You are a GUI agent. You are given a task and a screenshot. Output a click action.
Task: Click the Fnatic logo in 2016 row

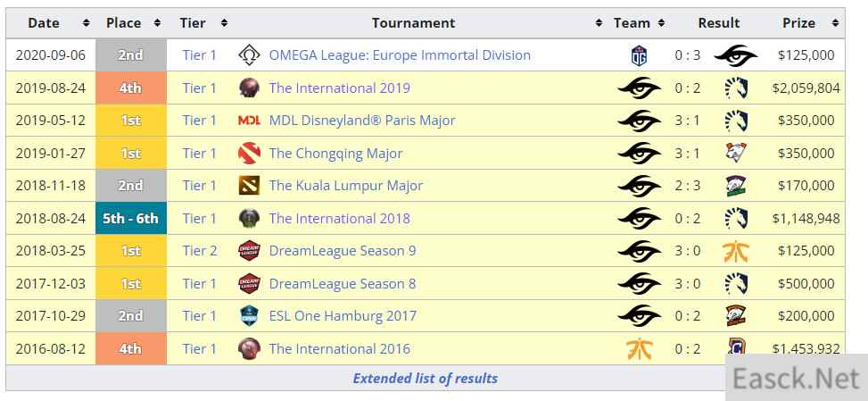639,348
